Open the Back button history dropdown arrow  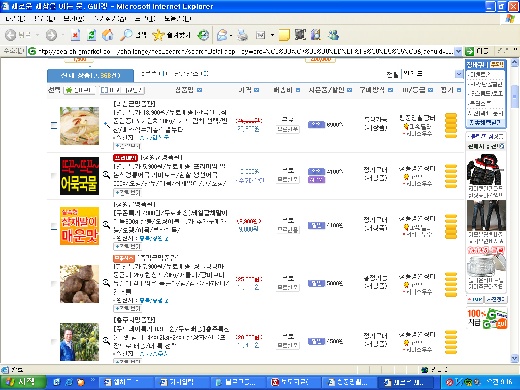pyautogui.click(x=37, y=35)
